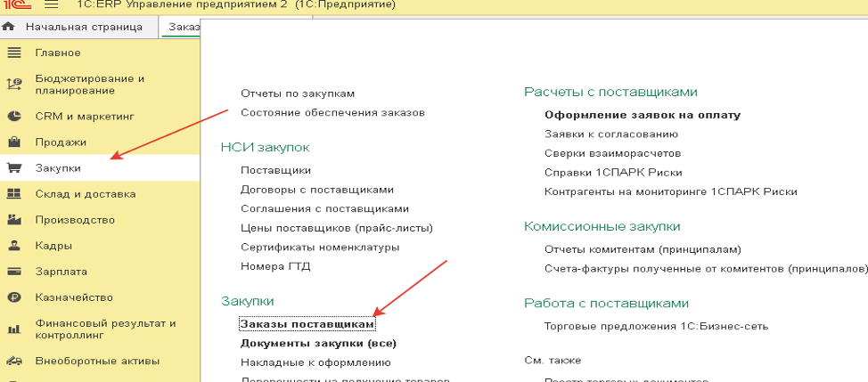
Task: Open the Казначейство section
Action: [74, 297]
